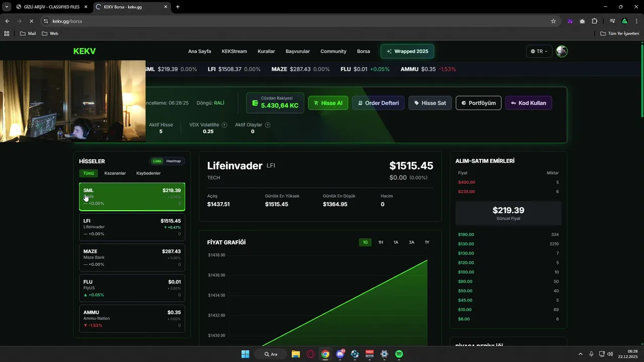Open the Chrome three-dot menu
644x362 pixels.
tap(636, 21)
